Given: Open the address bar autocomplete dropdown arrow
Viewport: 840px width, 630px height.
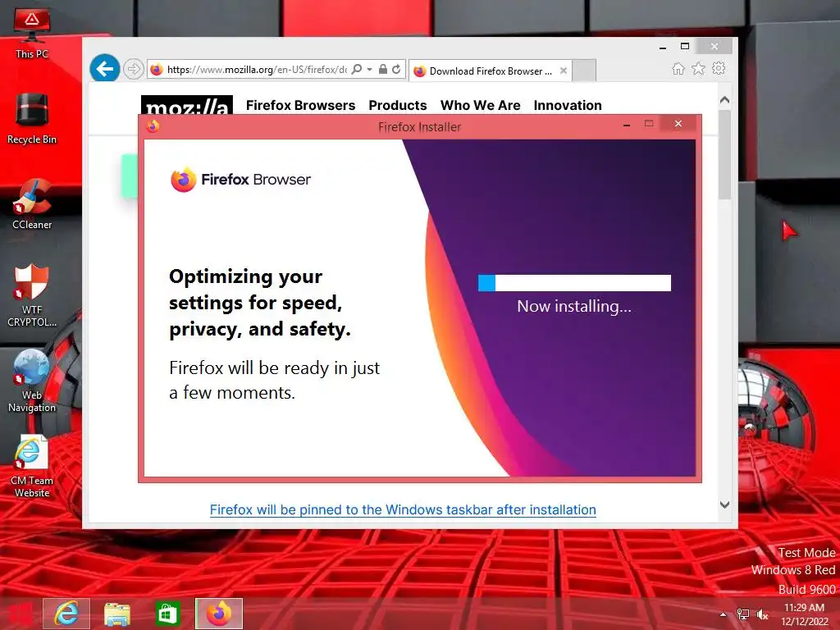Looking at the screenshot, I should [x=370, y=69].
